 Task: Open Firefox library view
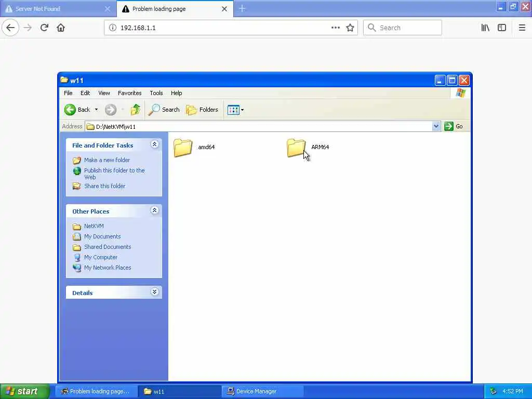coord(485,28)
